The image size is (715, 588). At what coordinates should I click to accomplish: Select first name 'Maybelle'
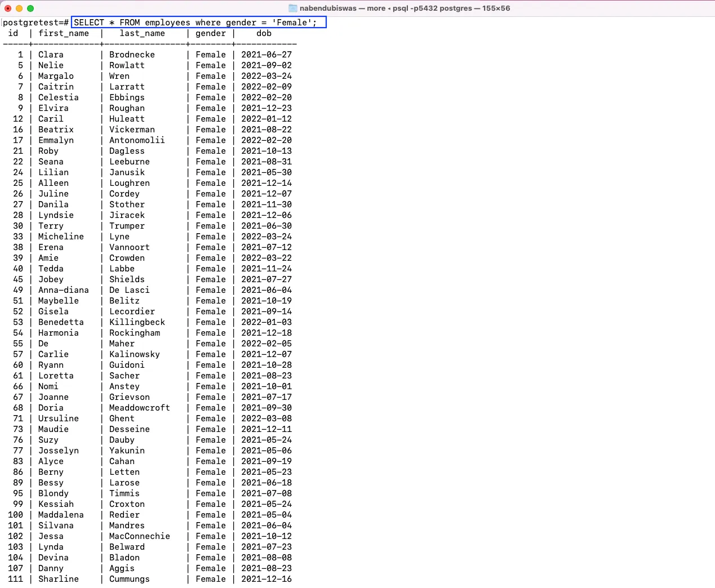click(x=59, y=301)
